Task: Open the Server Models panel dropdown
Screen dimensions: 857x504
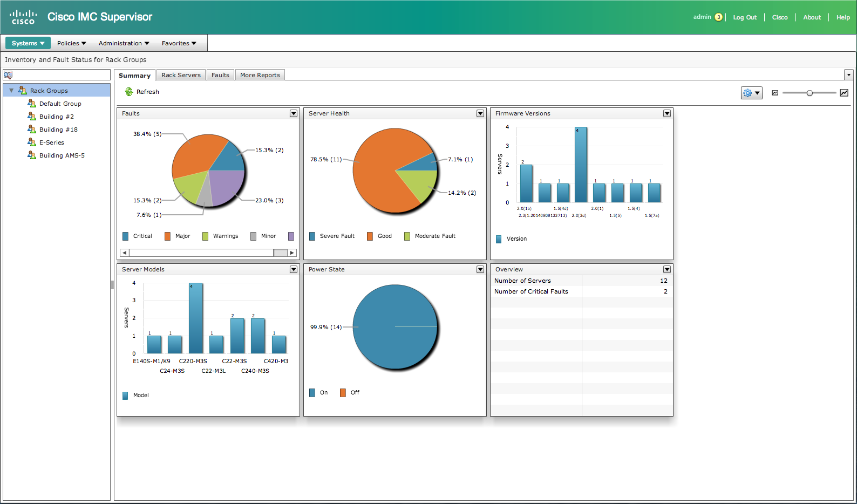Action: click(x=294, y=269)
